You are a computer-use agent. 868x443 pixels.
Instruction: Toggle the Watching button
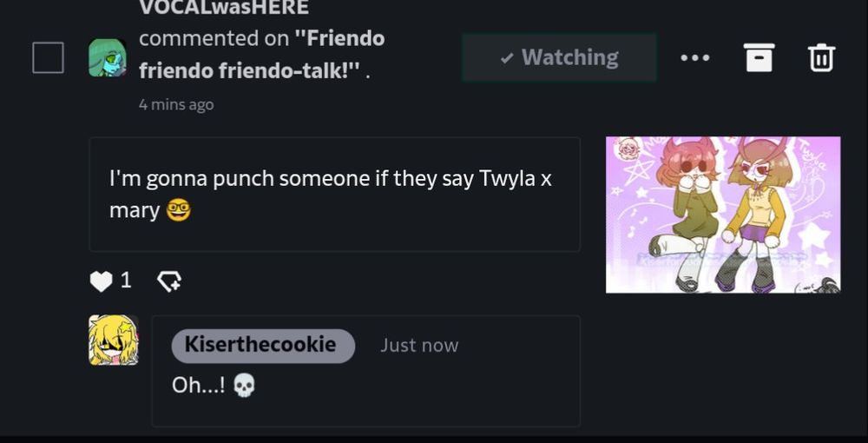[559, 57]
